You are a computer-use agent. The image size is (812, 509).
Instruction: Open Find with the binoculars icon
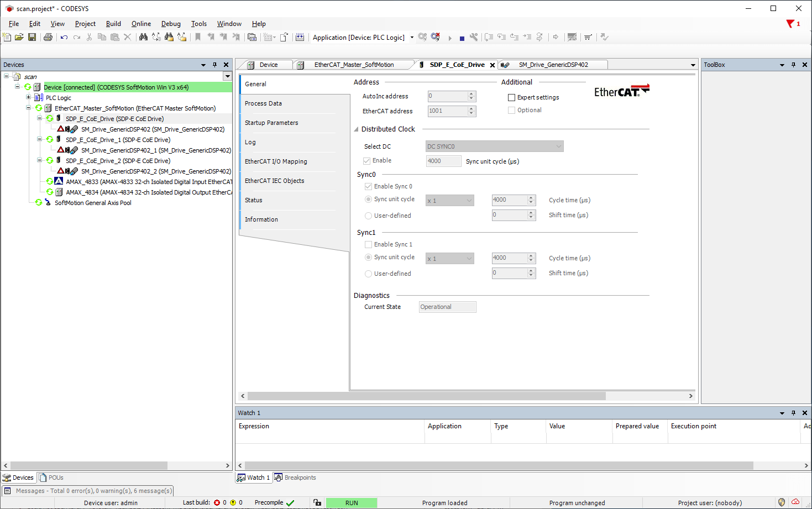point(143,37)
